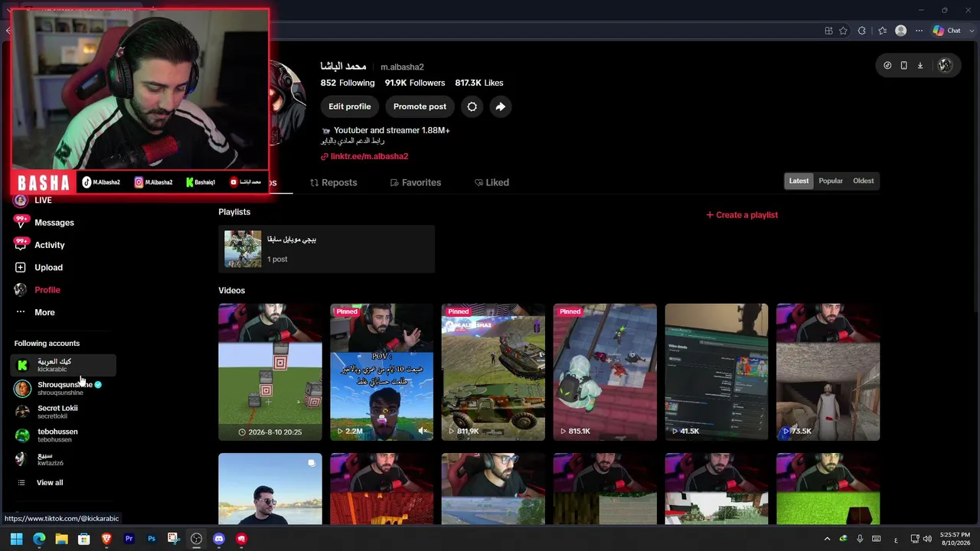Image resolution: width=980 pixels, height=551 pixels.
Task: Open the browser favorites list icon
Action: pyautogui.click(x=882, y=31)
